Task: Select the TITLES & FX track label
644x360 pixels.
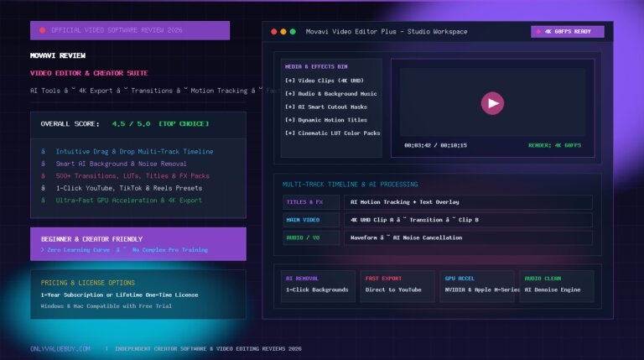Action: point(311,202)
